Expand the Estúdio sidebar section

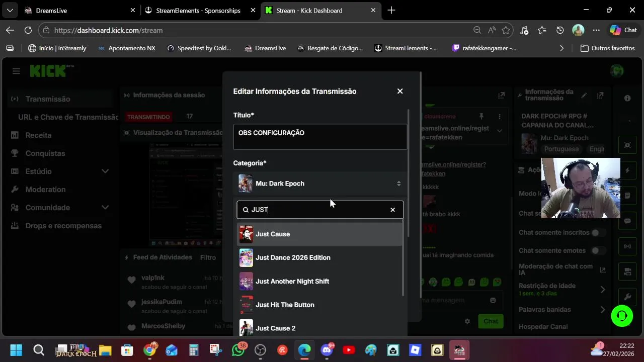tap(105, 171)
